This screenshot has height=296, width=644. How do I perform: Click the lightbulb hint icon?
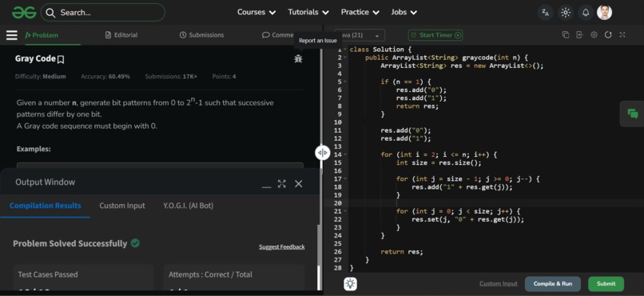pos(350,284)
